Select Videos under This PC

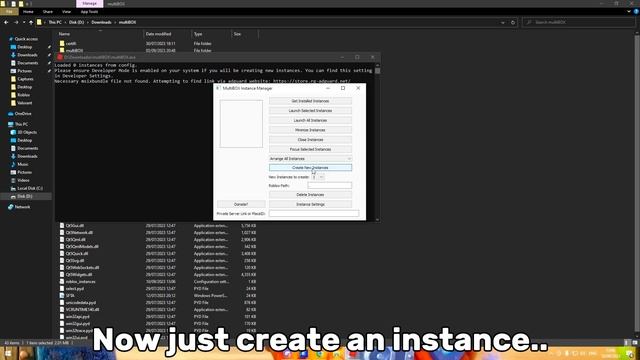pos(23,180)
